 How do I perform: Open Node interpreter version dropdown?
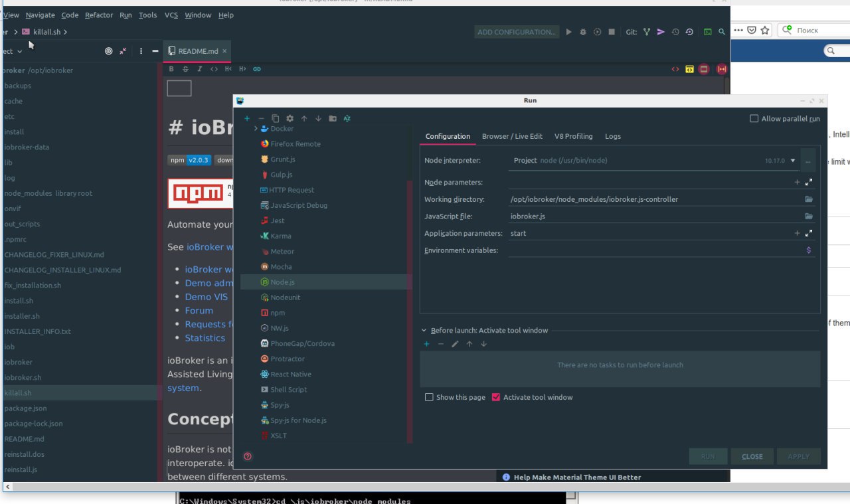pyautogui.click(x=792, y=161)
